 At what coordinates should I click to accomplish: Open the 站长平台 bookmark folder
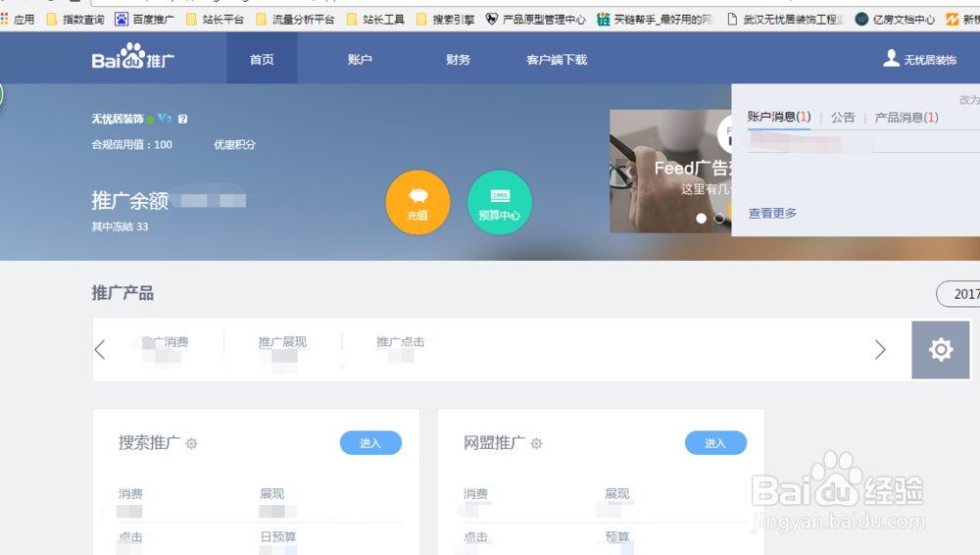(216, 20)
